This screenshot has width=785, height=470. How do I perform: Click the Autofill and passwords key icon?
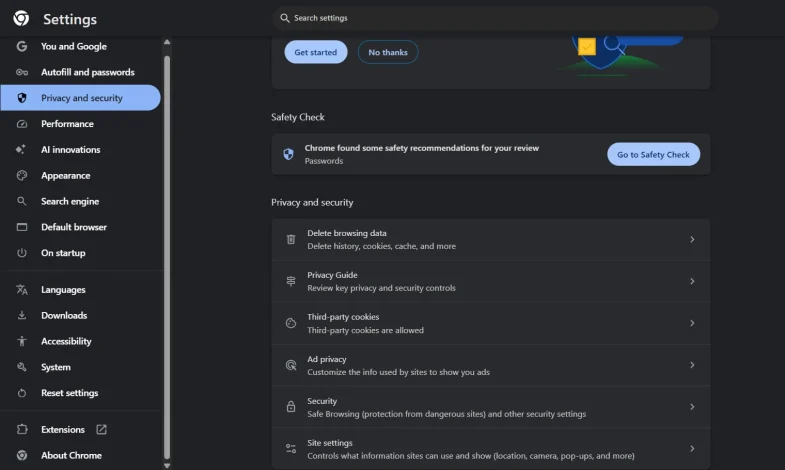click(22, 72)
